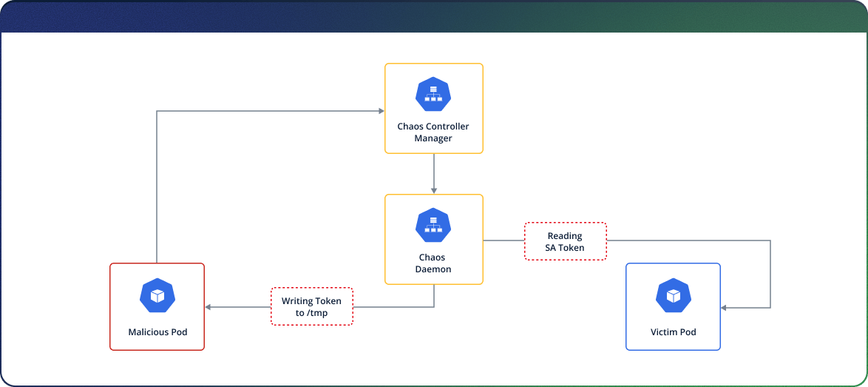The height and width of the screenshot is (387, 868).
Task: Select the arrowhead pointing into Victim Pod
Action: tap(725, 306)
